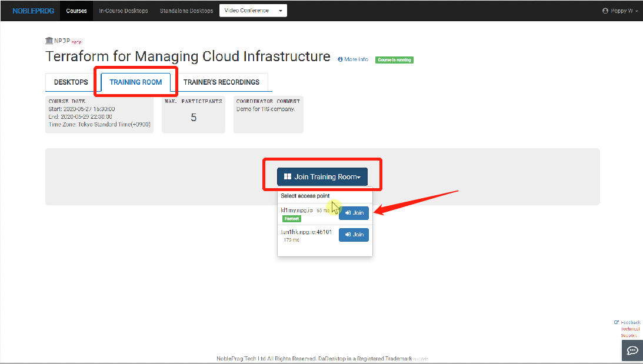Click the 'Fastest' badge under kl1my.npg.io
This screenshot has width=643, height=364.
click(292, 219)
